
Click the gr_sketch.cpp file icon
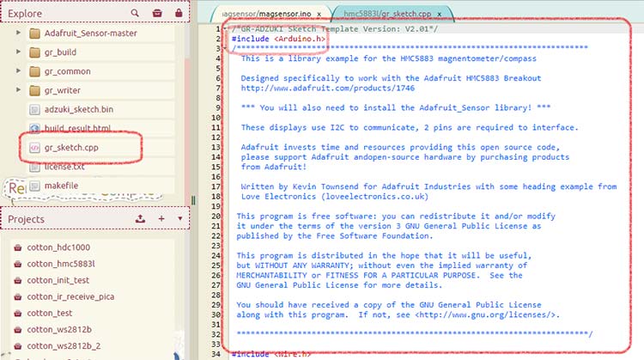35,147
